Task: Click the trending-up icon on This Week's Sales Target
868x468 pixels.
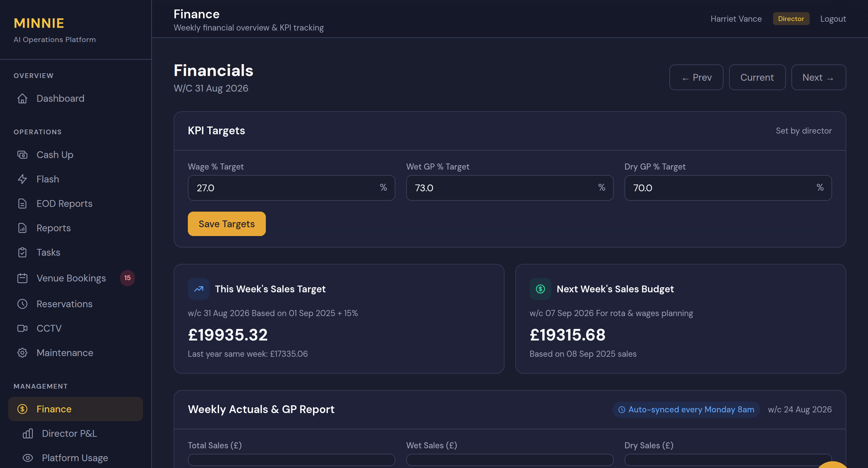Action: [199, 289]
